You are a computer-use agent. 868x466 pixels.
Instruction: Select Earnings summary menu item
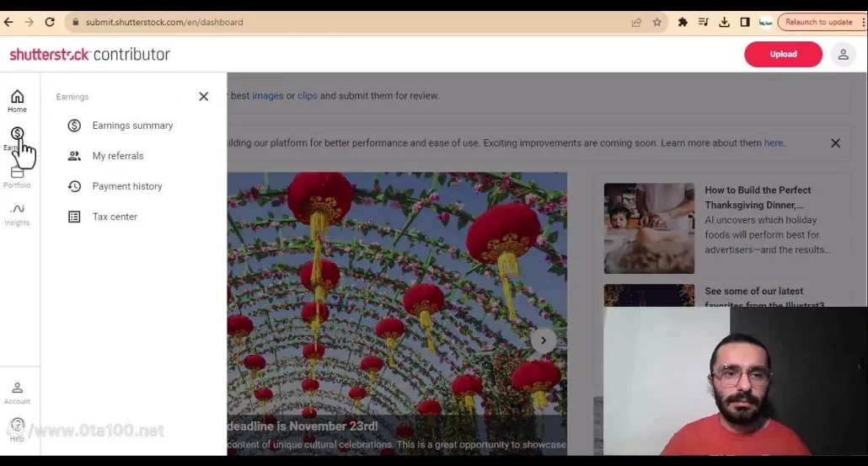(132, 126)
